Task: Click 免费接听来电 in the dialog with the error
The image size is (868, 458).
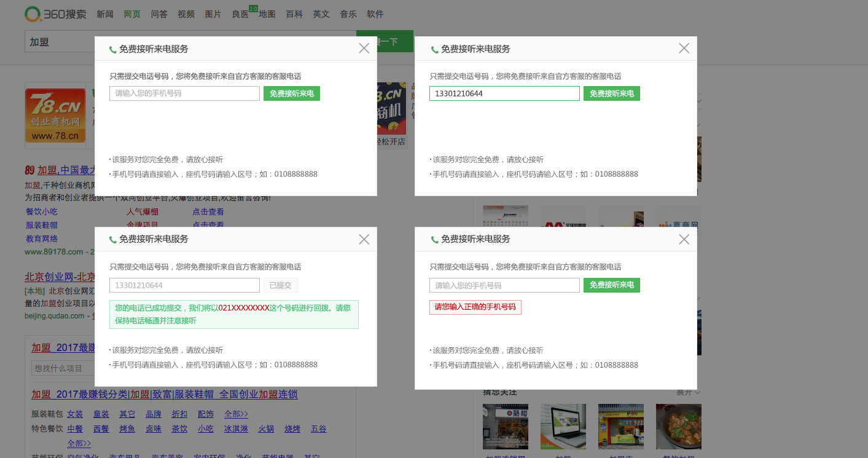Action: [612, 285]
